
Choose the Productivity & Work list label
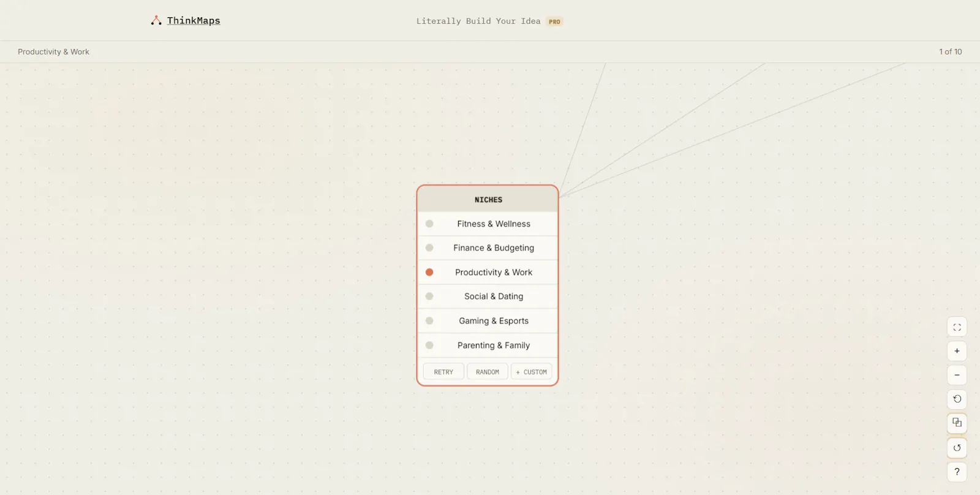(494, 272)
